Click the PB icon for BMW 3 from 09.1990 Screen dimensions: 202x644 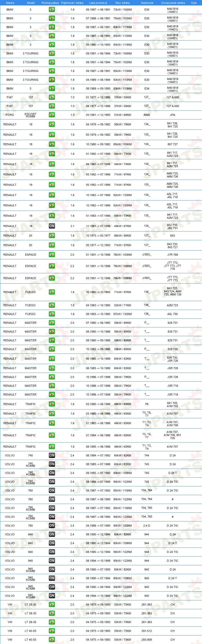pyautogui.click(x=52, y=45)
